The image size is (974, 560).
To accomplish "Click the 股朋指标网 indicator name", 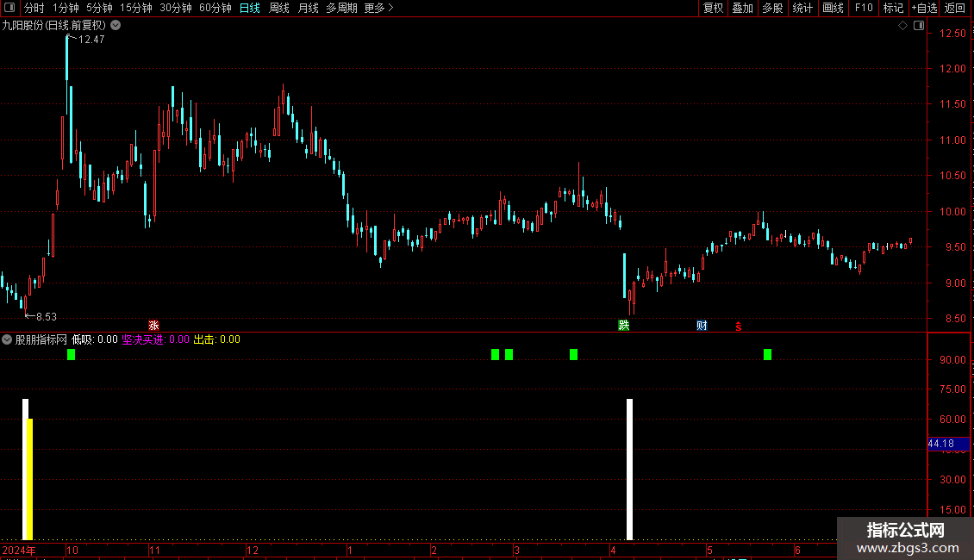I will pos(41,339).
